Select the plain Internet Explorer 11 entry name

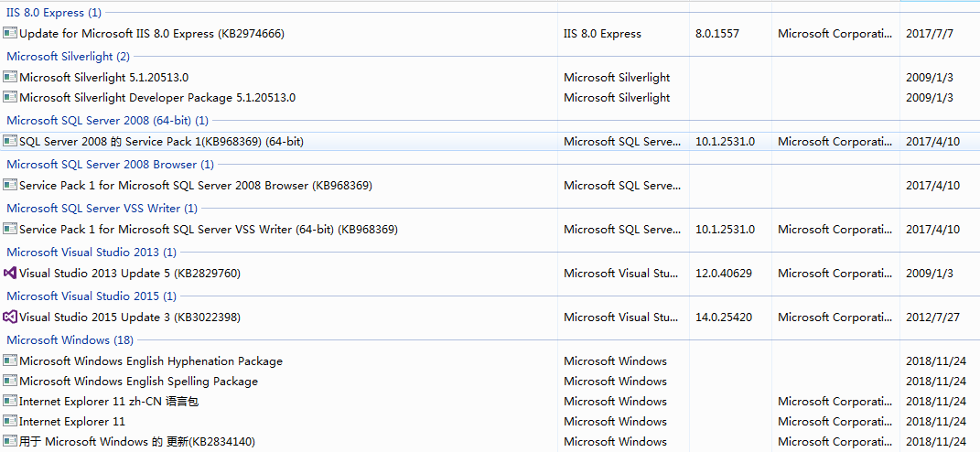point(72,422)
